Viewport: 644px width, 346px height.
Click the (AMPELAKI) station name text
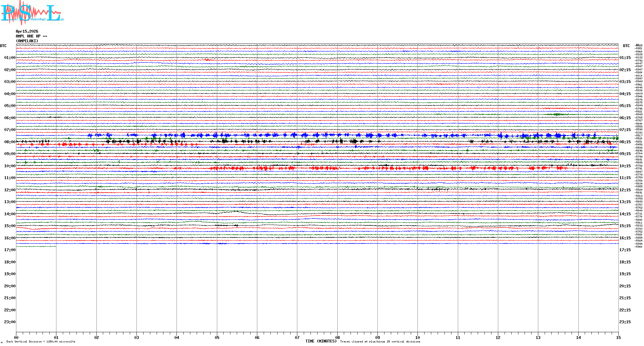point(27,41)
